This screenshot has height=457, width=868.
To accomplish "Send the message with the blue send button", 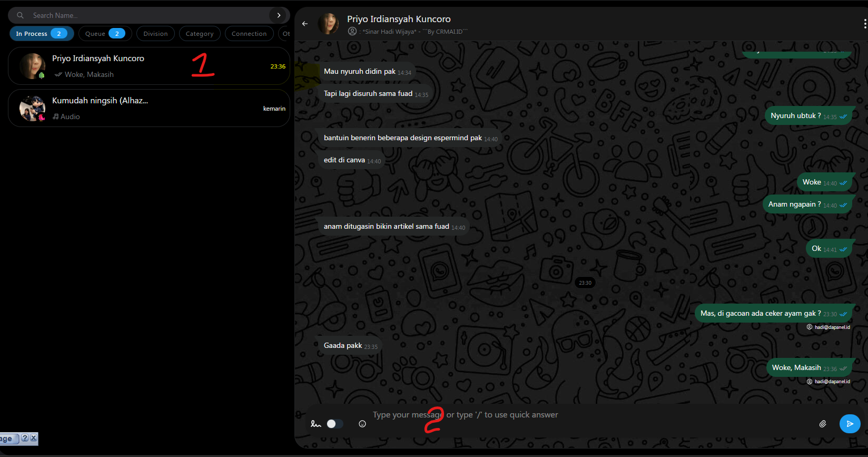I will point(850,424).
